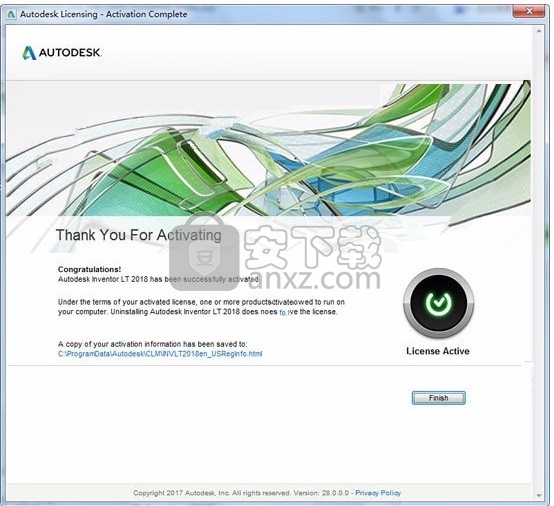
Task: Click the copyright 2017 Autodesk version text
Action: (x=241, y=493)
